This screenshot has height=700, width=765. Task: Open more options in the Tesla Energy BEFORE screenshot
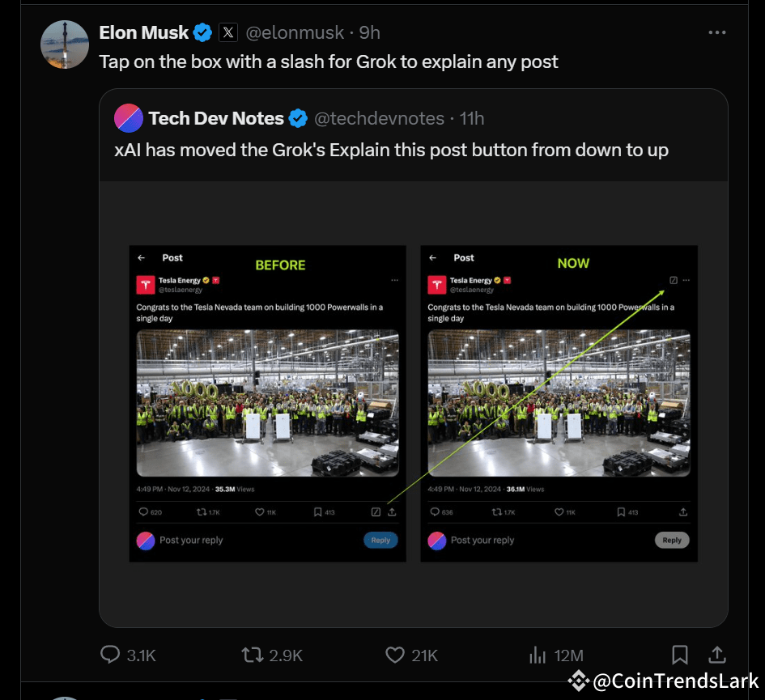395,279
